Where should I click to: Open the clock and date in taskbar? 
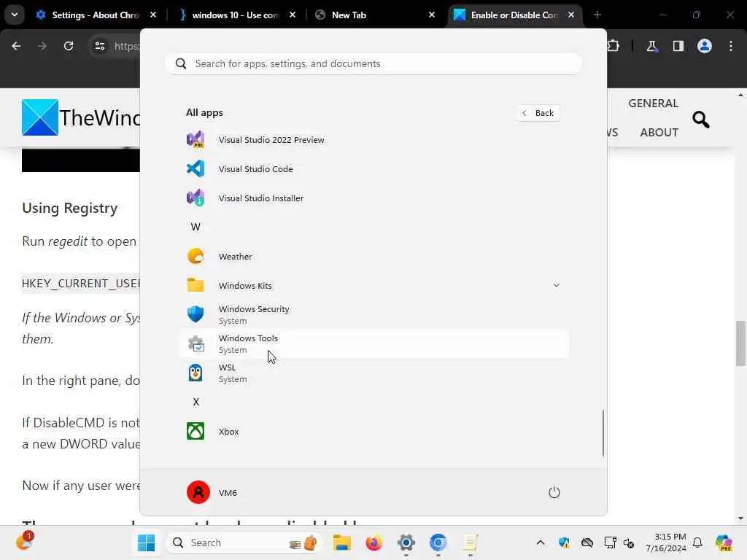coord(665,542)
